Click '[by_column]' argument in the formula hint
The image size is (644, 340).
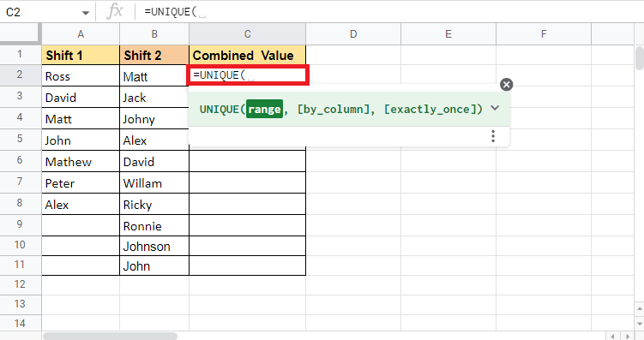coord(334,109)
